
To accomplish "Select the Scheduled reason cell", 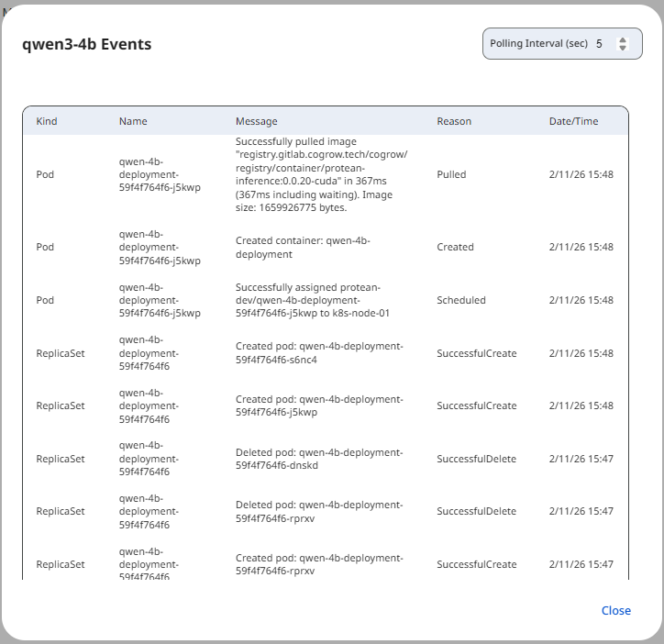I will tap(461, 300).
